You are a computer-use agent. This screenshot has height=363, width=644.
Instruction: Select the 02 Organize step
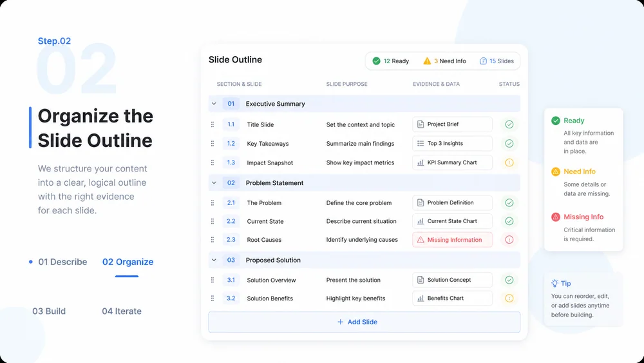[128, 262]
